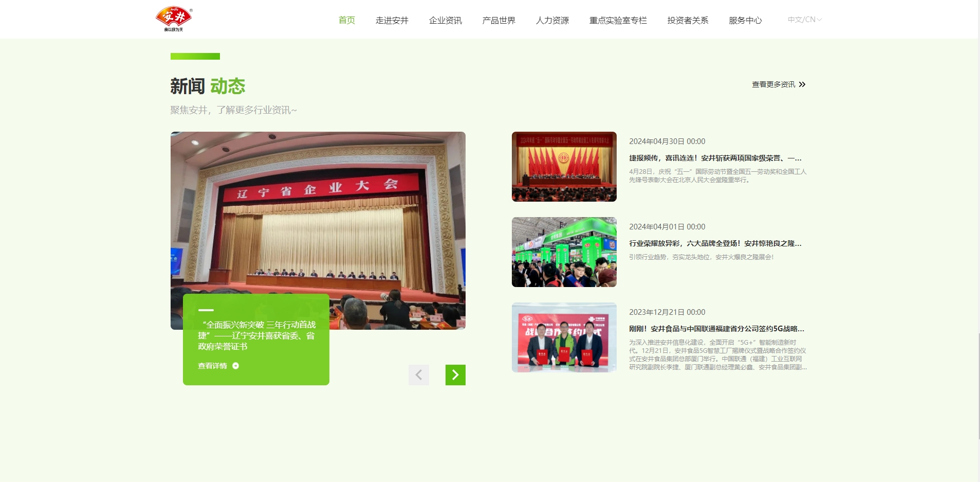Click the date 2023年12月21日 00:00
Viewport: 980px width, 482px height.
click(667, 312)
